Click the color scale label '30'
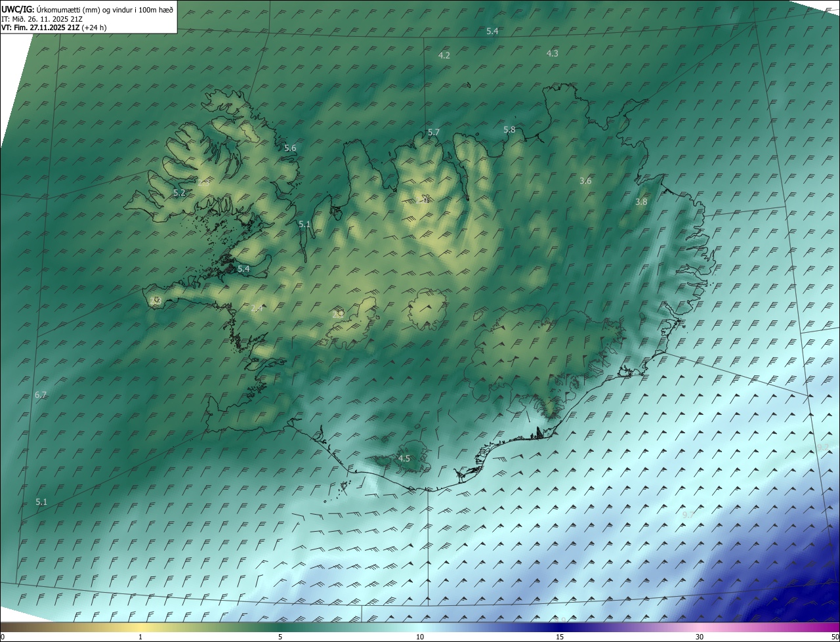Viewport: 840px width, 642px height. [x=700, y=637]
